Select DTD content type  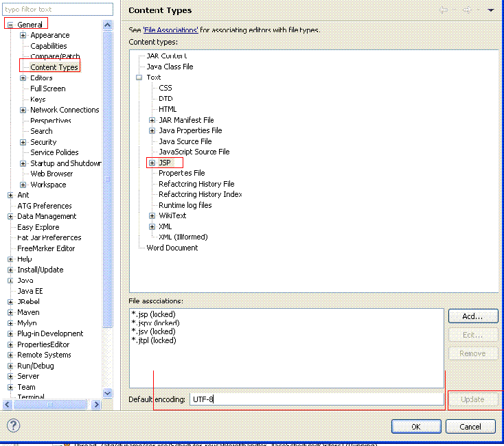(165, 99)
